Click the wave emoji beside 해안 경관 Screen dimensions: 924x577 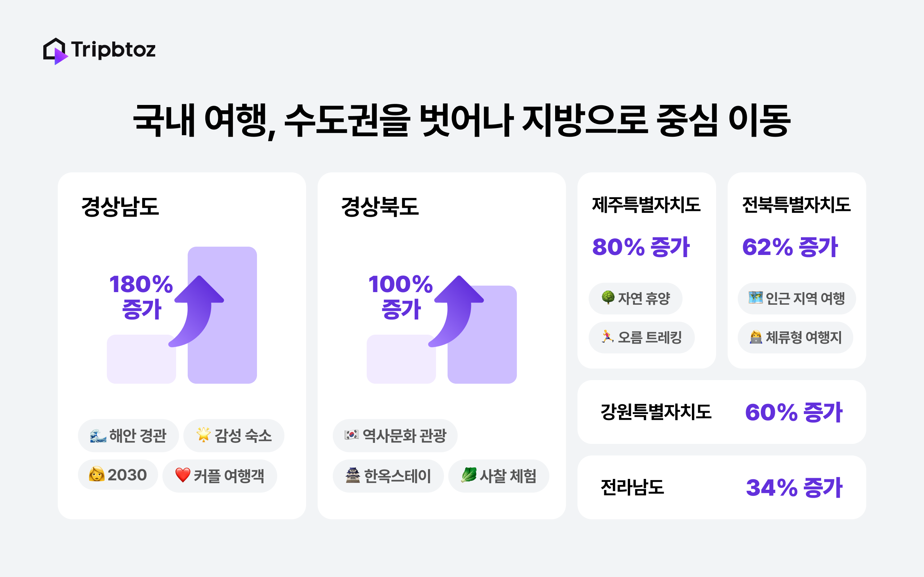(x=98, y=436)
